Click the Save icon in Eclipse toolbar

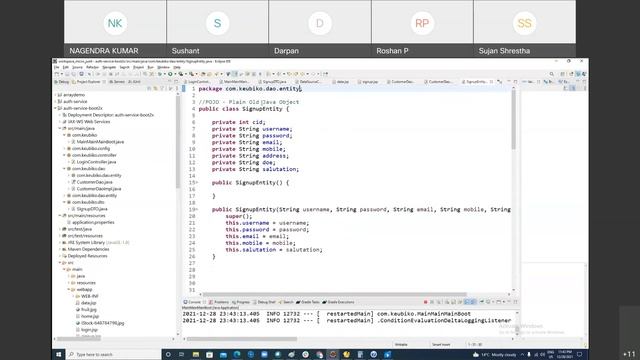[67, 74]
